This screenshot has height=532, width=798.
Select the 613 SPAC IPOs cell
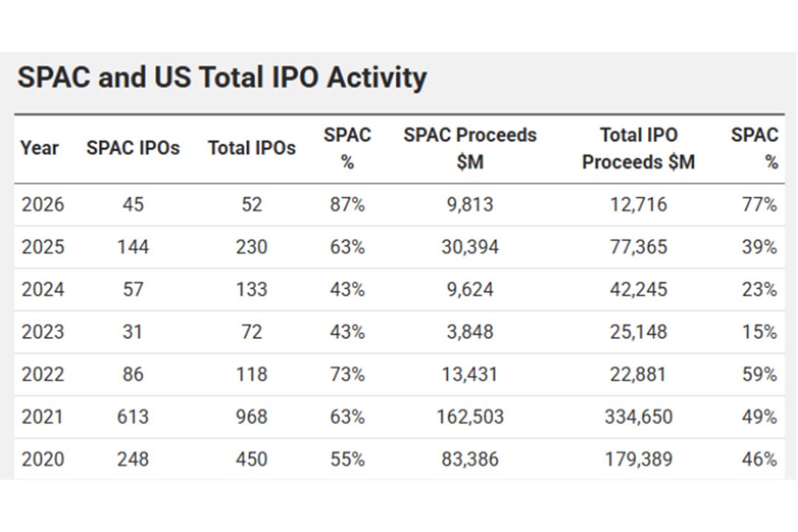[x=133, y=417]
